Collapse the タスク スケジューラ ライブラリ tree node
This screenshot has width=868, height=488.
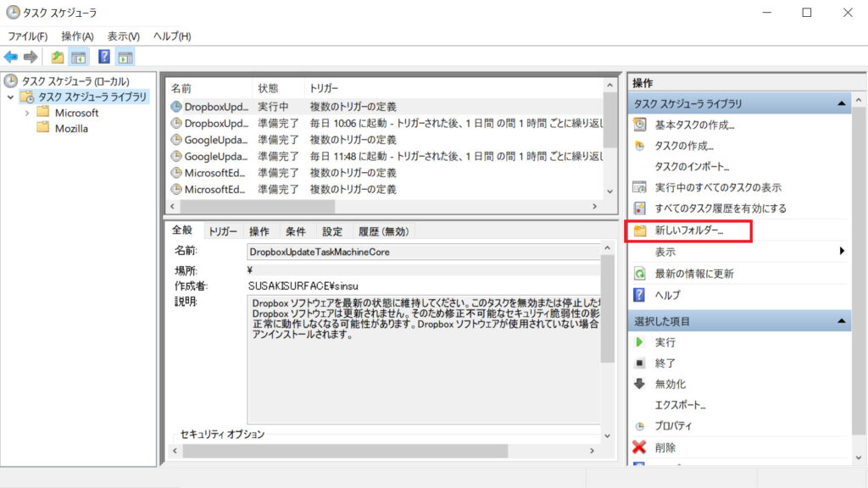pos(10,97)
